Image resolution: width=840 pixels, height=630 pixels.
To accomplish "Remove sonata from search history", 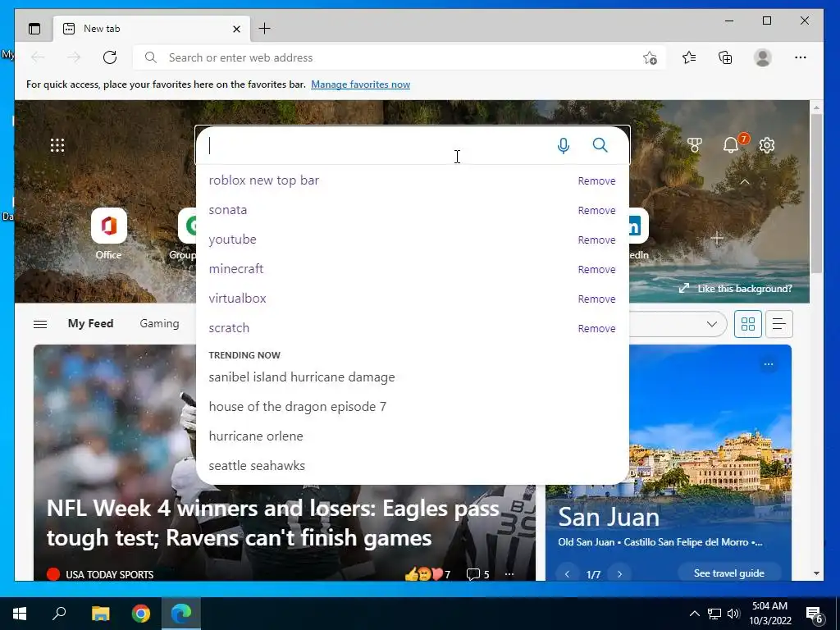I will (596, 211).
